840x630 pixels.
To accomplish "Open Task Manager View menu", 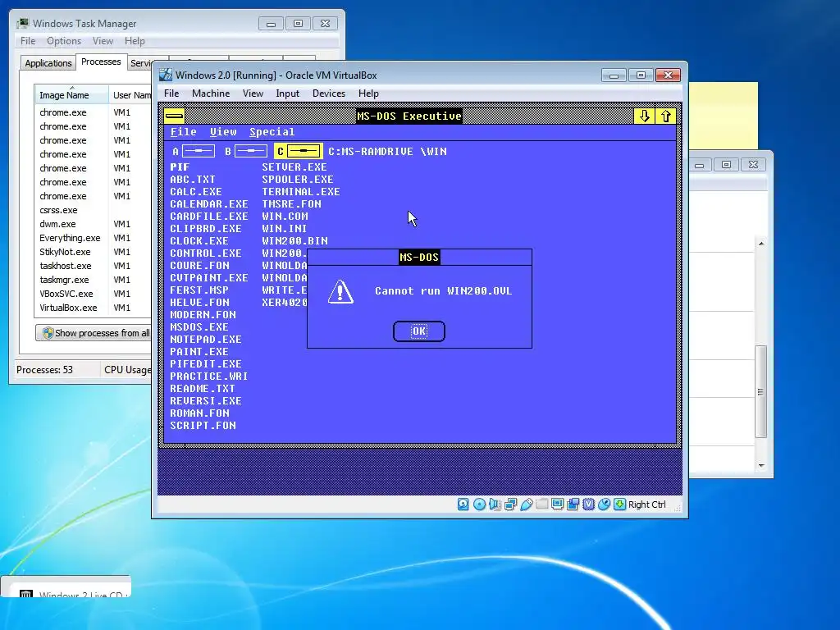I will 103,41.
